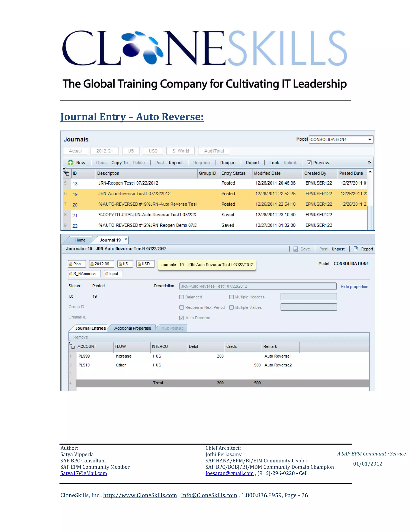This screenshot has height=532, width=411.
Task: Expand the toolbar overflow chevron
Action: (369, 162)
